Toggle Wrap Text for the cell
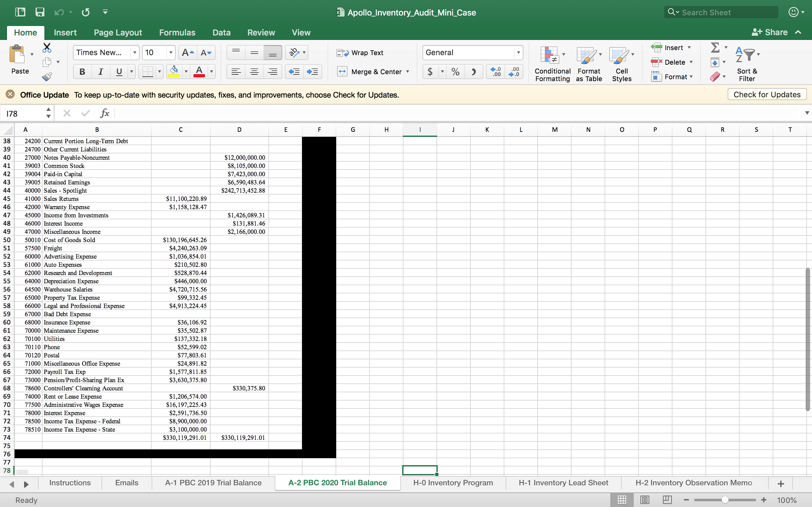The image size is (812, 507). (360, 53)
